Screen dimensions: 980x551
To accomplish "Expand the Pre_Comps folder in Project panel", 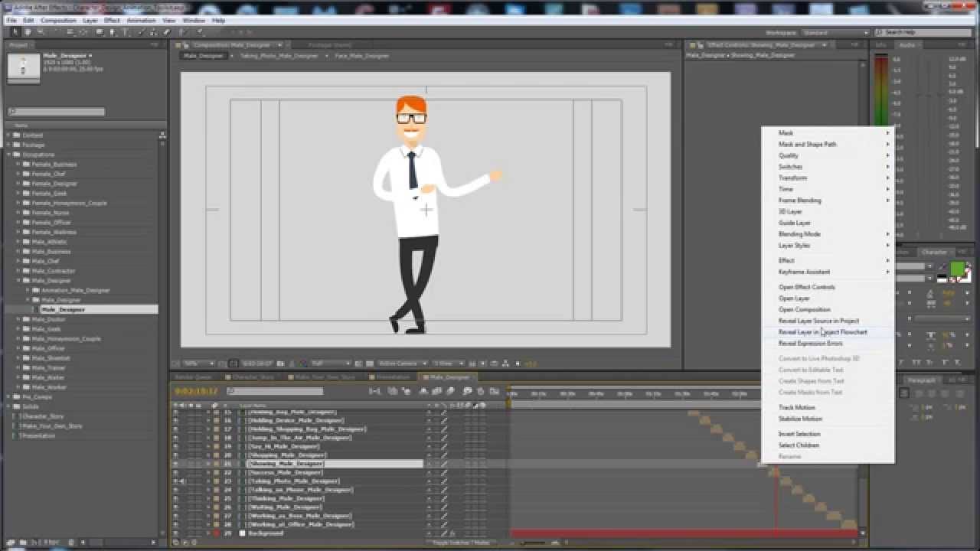I will (8, 396).
